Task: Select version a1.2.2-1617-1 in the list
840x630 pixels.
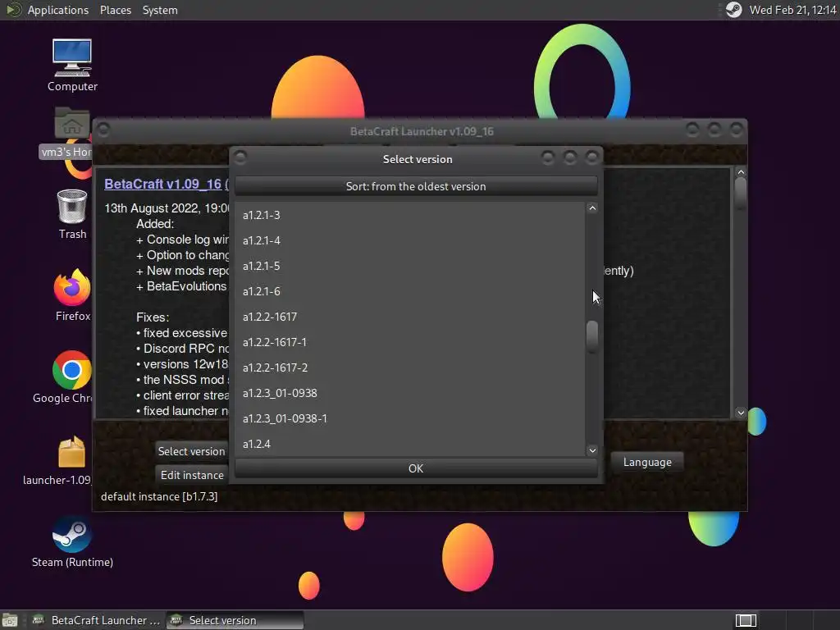Action: 410,342
